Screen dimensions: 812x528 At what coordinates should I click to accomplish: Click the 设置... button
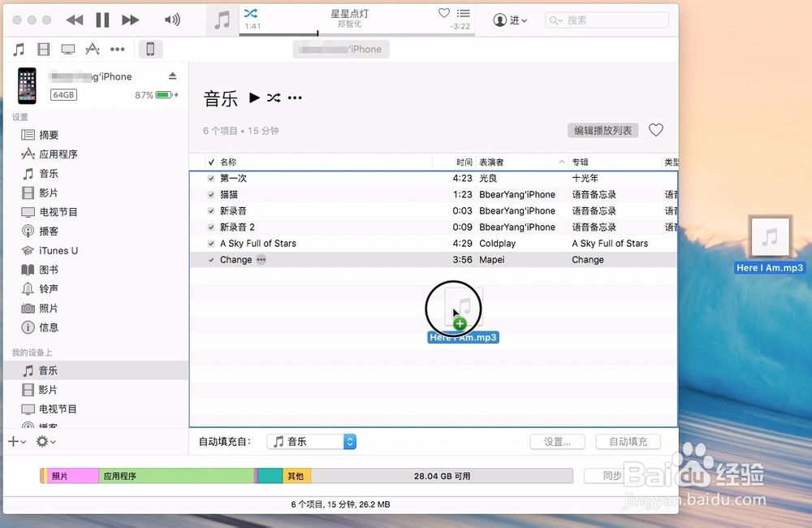[557, 441]
